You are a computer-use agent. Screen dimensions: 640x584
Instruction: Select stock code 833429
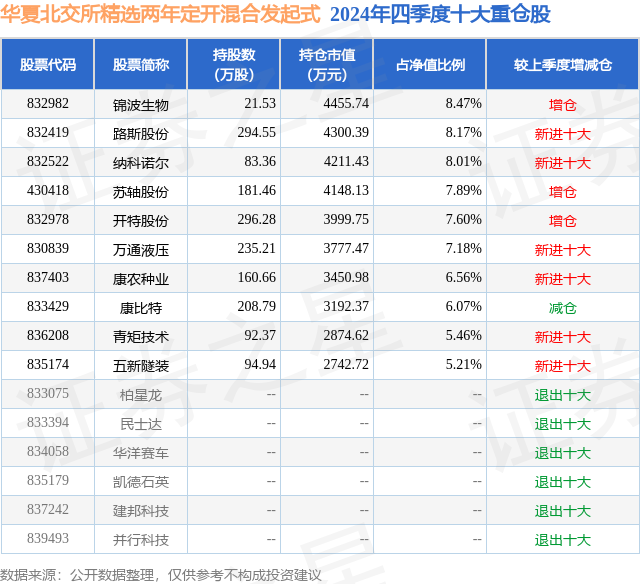(x=48, y=306)
